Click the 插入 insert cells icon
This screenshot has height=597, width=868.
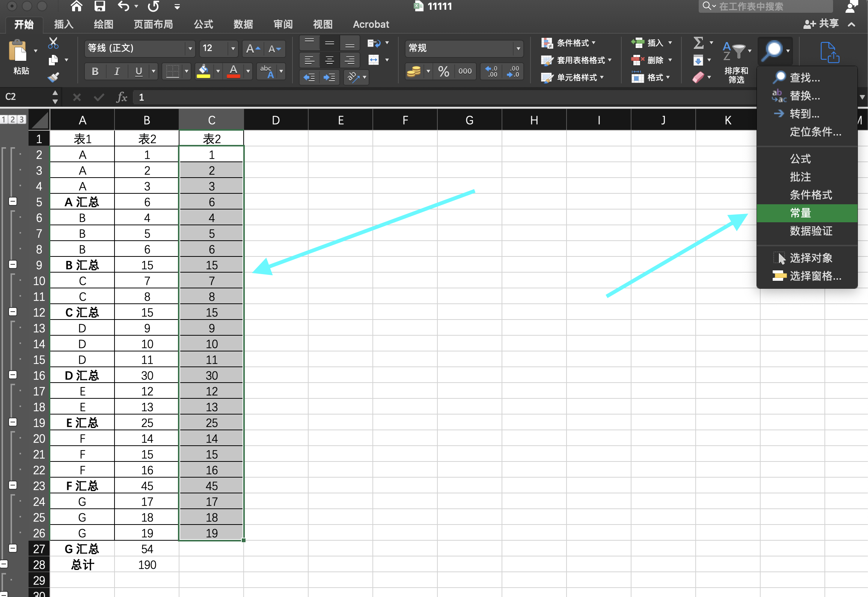637,42
